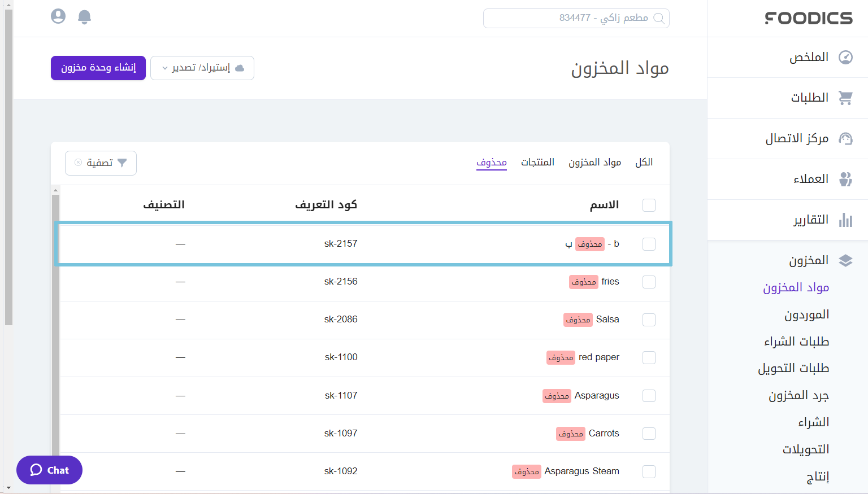
Task: Open the إستيراد/تصدير dropdown
Action: pyautogui.click(x=202, y=68)
